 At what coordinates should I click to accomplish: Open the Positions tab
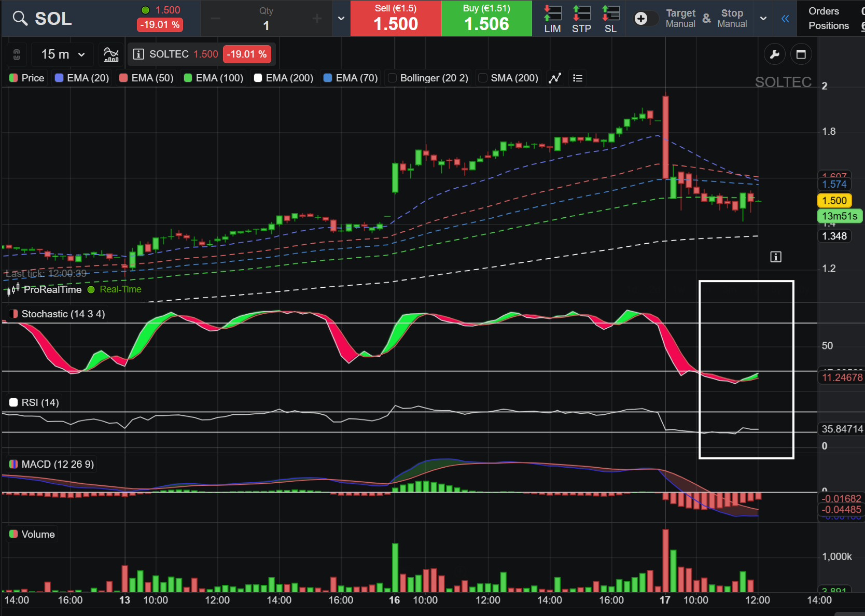(829, 25)
